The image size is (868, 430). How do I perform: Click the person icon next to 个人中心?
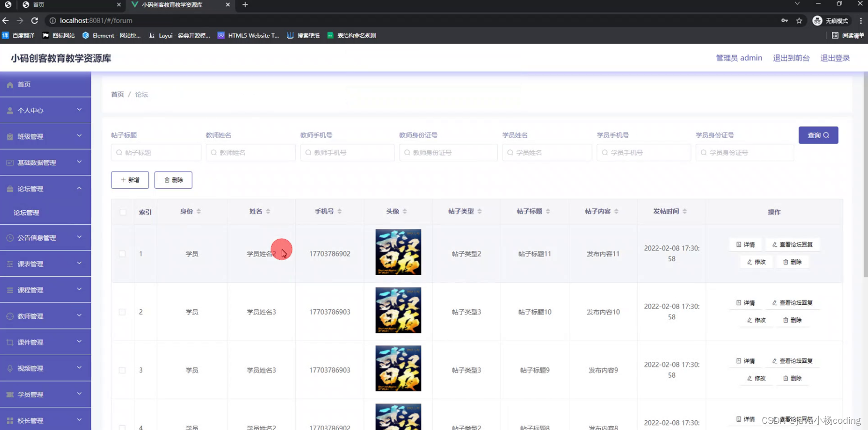(x=10, y=111)
